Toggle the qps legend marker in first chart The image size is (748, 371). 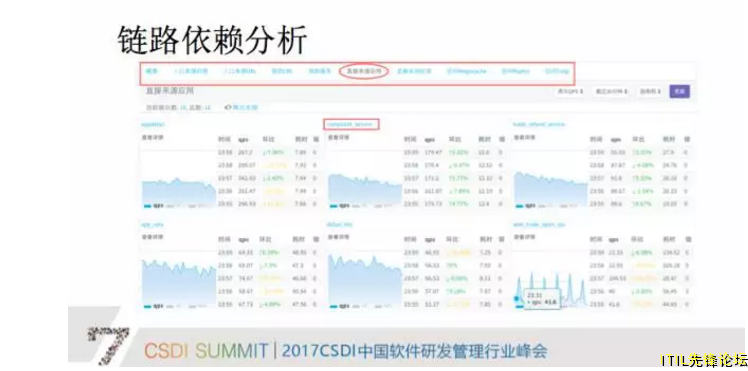[x=147, y=206]
